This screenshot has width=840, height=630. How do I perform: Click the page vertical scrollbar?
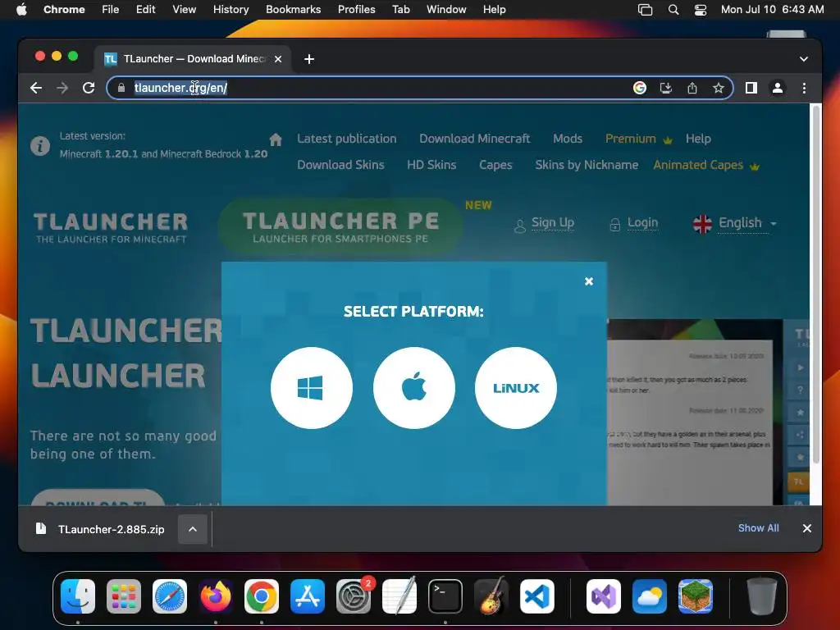click(x=816, y=284)
